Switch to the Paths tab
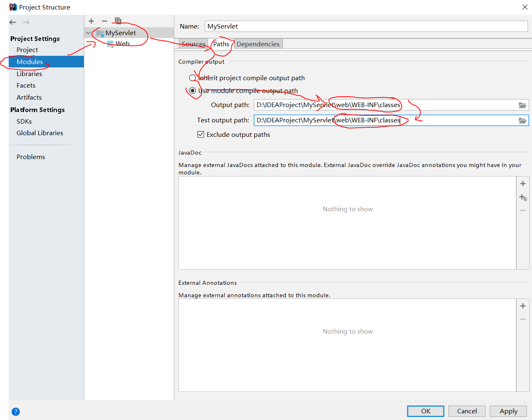The image size is (532, 420). [x=221, y=44]
